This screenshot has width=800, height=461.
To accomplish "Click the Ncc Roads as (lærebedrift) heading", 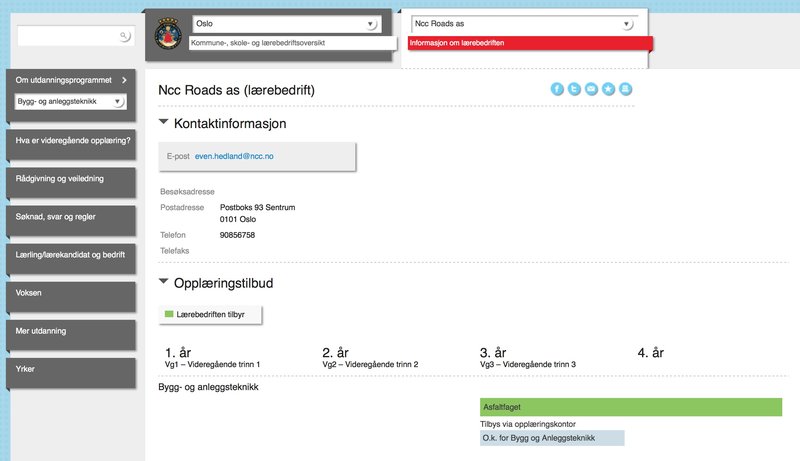I will point(236,90).
